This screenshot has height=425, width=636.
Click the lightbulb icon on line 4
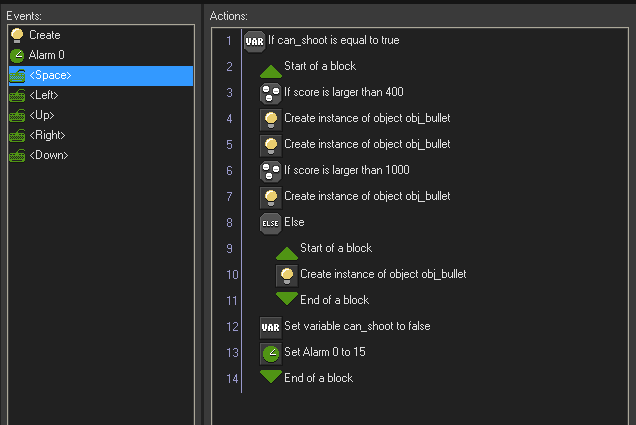(x=271, y=119)
